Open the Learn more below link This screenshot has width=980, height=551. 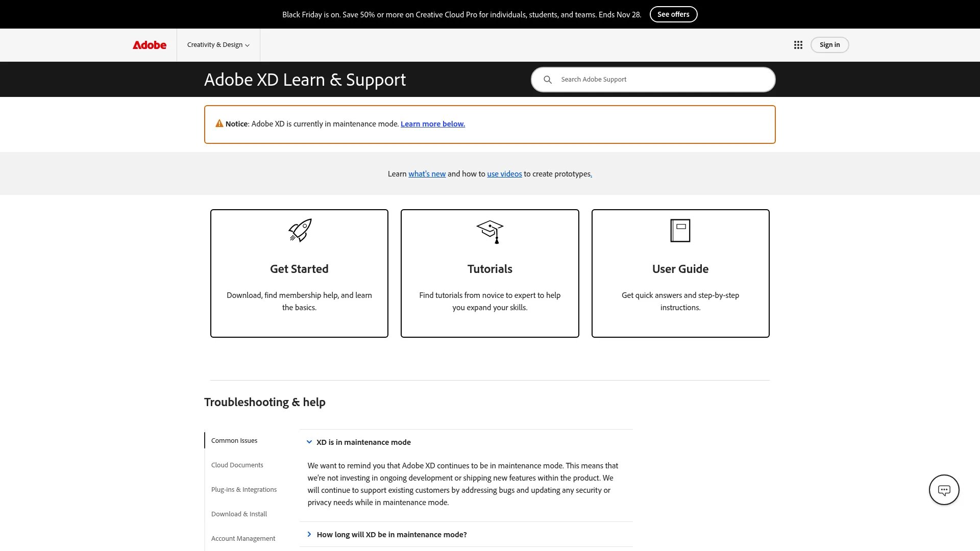[x=432, y=123]
